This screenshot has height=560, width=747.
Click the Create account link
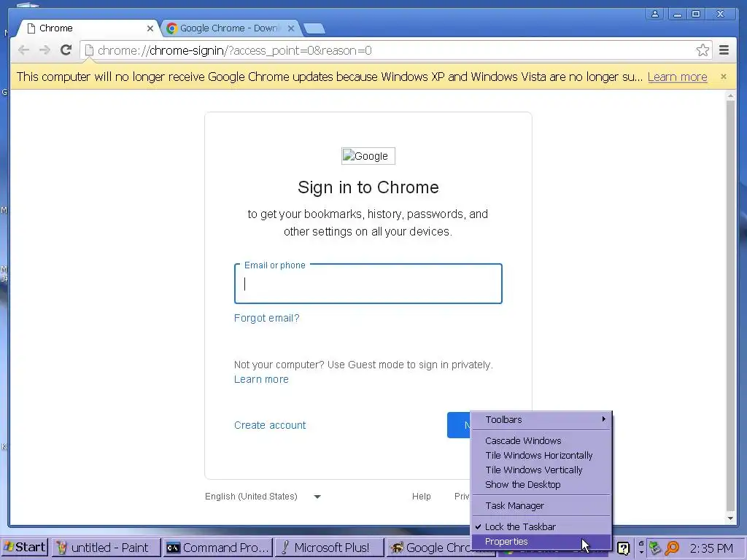pos(270,425)
